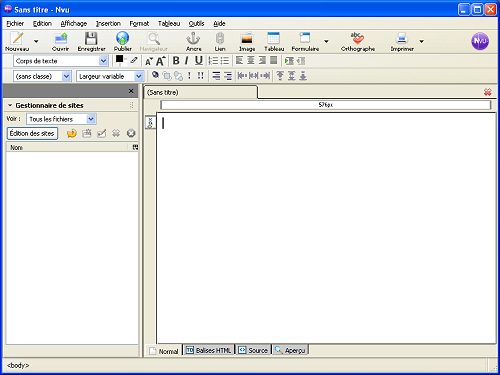
Task: Close the Gestionnaire de sites sidebar
Action: [131, 91]
